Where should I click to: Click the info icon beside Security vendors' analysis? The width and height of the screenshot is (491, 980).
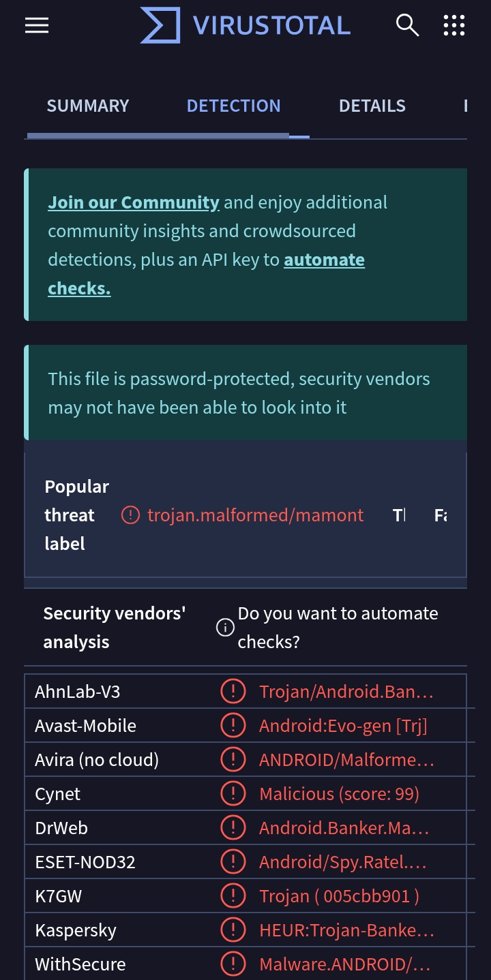click(225, 628)
